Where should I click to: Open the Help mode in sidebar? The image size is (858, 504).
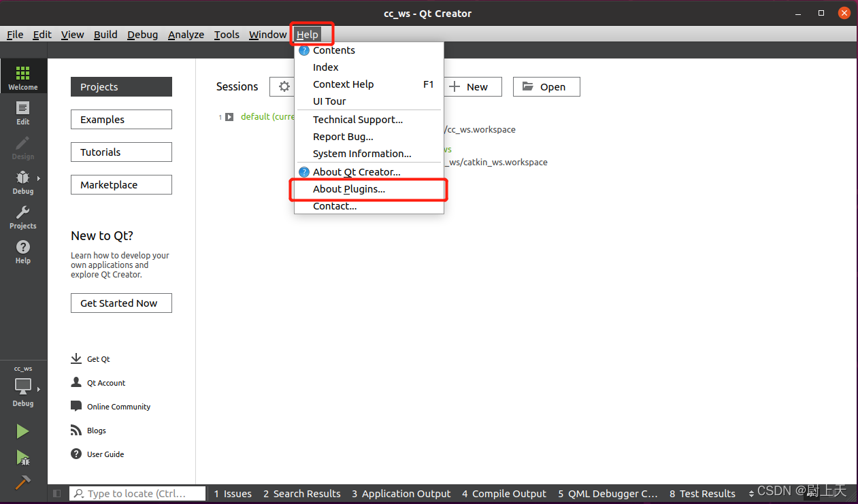coord(23,252)
